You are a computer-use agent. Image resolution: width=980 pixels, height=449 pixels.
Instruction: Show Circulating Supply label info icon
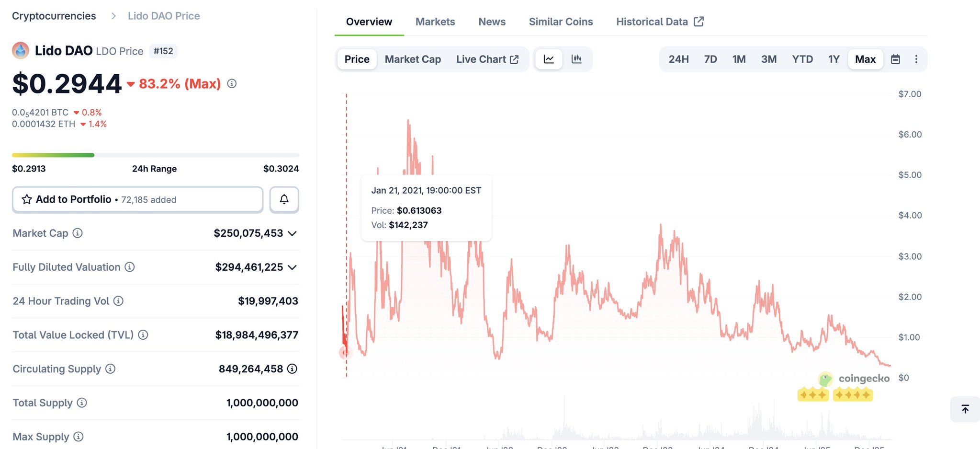click(x=110, y=369)
